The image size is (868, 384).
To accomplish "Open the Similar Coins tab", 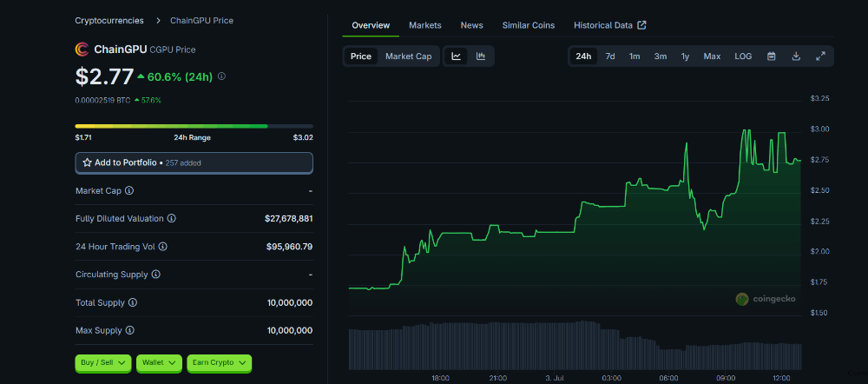I will click(528, 25).
